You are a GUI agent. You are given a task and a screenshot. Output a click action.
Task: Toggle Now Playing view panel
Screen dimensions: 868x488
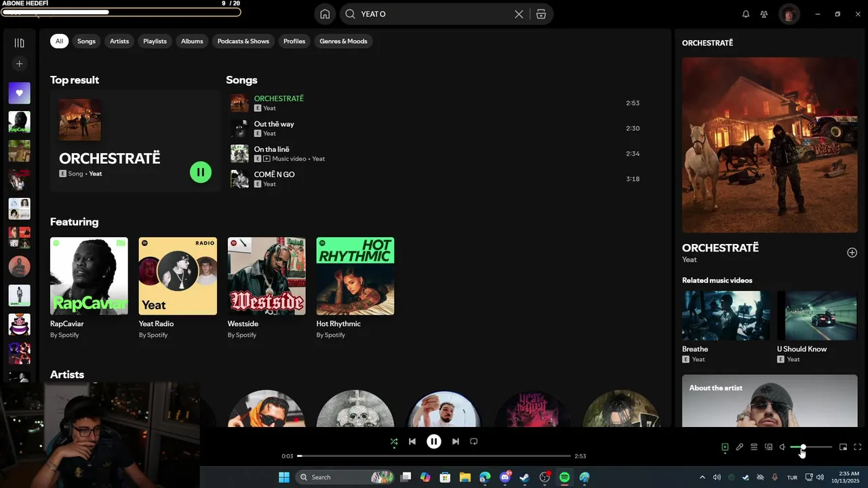(x=725, y=447)
